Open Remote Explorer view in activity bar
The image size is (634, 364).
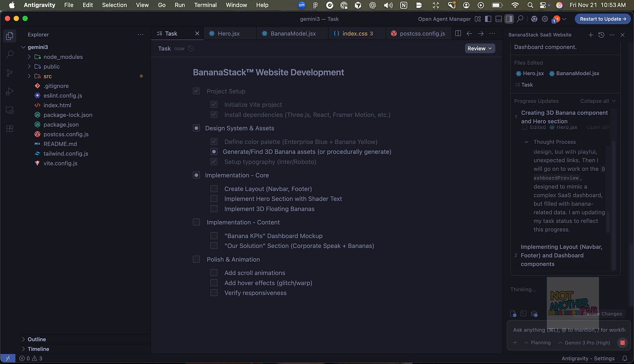(x=10, y=110)
